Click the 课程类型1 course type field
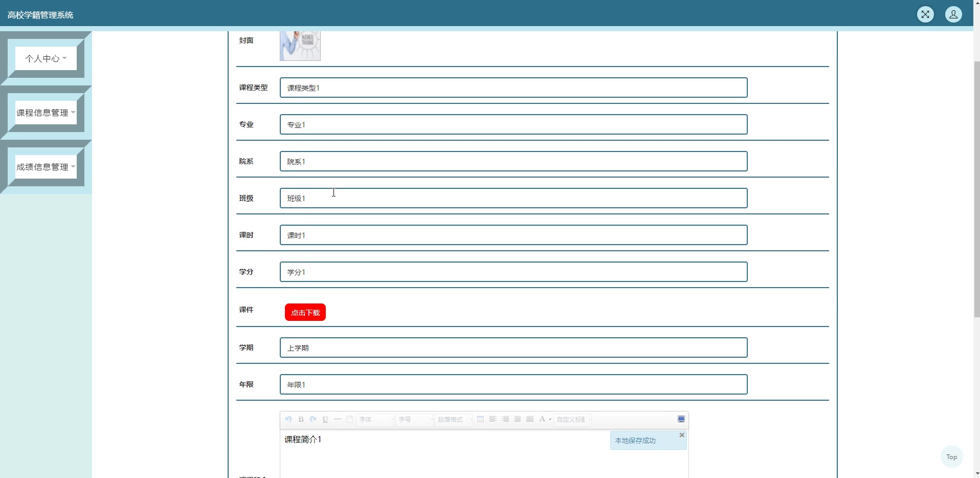Image resolution: width=980 pixels, height=478 pixels. click(514, 88)
